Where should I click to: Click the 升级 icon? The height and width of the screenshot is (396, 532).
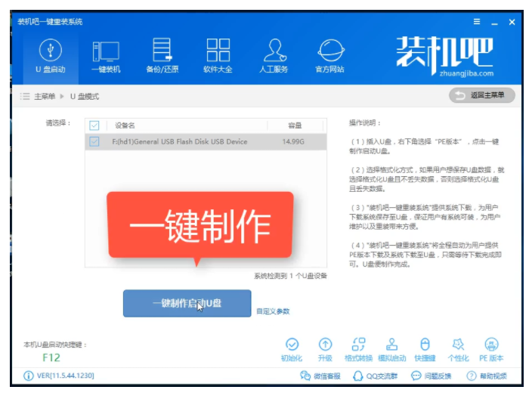click(x=325, y=349)
